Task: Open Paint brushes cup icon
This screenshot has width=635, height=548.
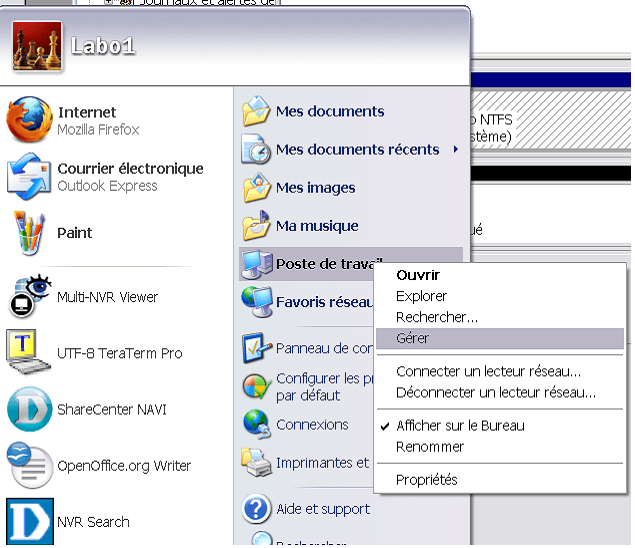Action: coord(28,233)
